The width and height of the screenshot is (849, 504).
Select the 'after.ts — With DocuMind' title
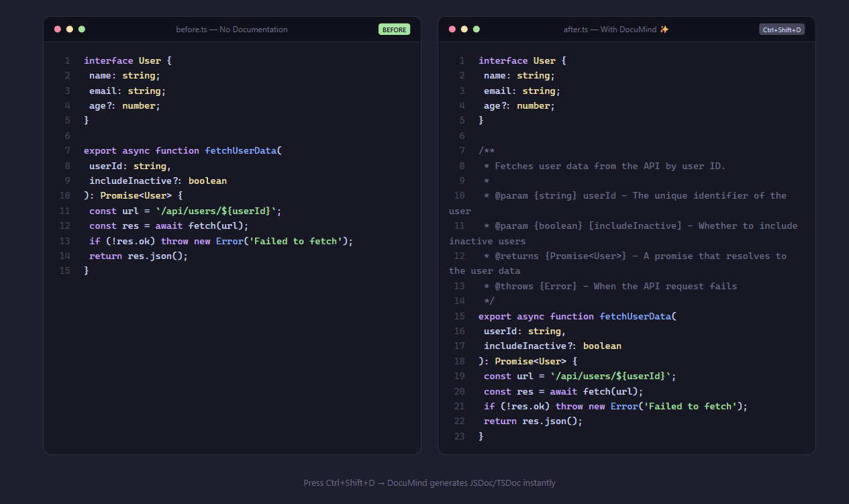coord(616,30)
